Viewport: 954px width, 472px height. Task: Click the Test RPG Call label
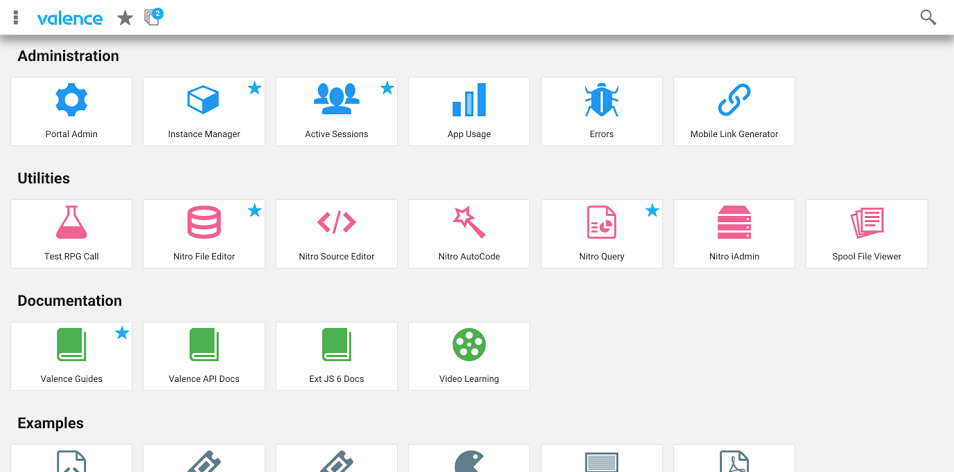tap(71, 257)
